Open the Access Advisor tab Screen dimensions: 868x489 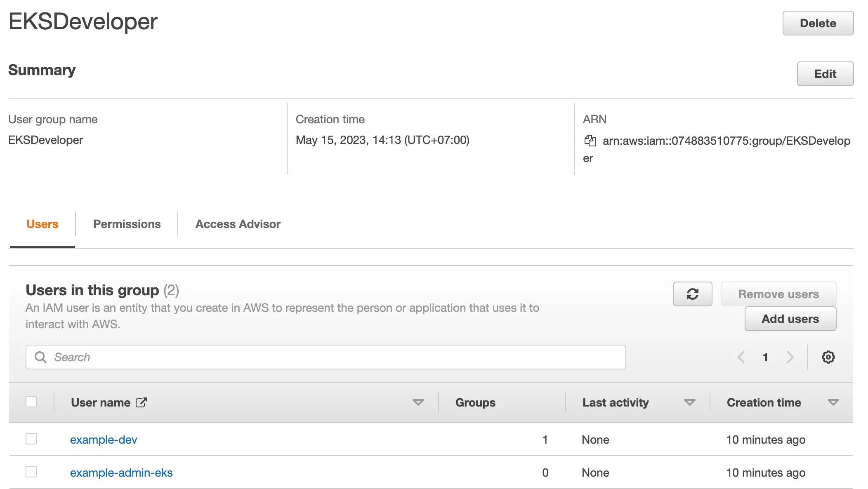(238, 224)
